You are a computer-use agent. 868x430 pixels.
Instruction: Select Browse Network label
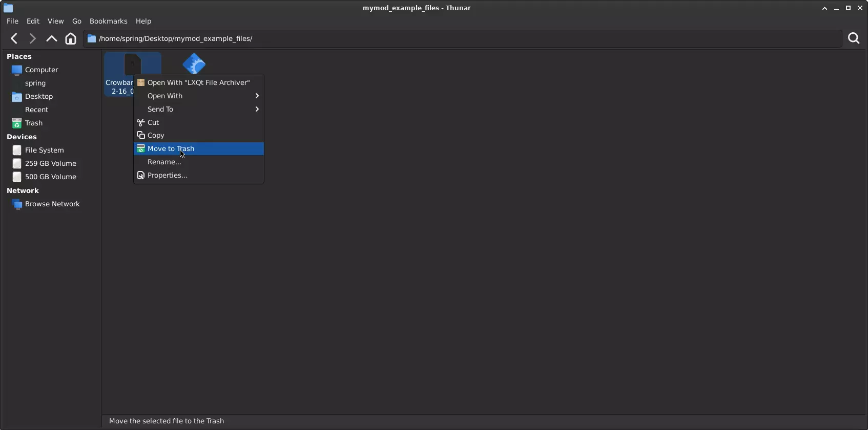52,204
